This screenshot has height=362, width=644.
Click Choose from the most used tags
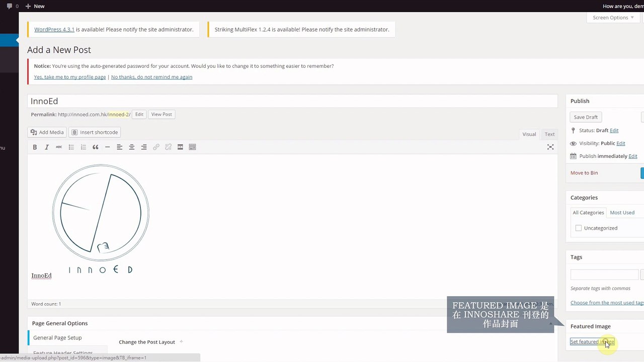(607, 303)
